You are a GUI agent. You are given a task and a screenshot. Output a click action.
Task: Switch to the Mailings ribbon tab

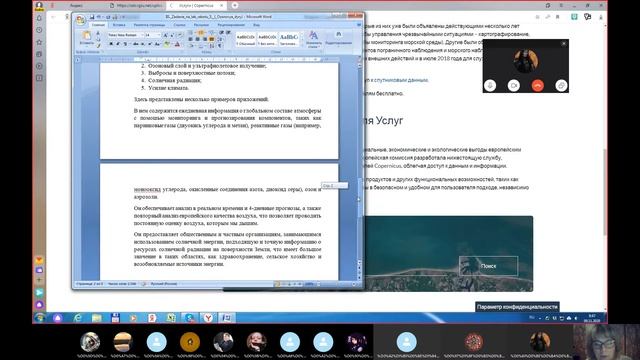tap(201, 25)
